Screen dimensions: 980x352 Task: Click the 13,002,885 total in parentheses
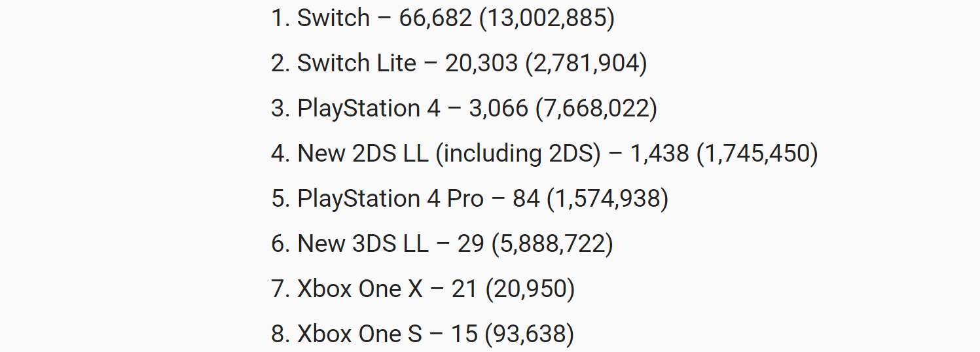point(547,18)
